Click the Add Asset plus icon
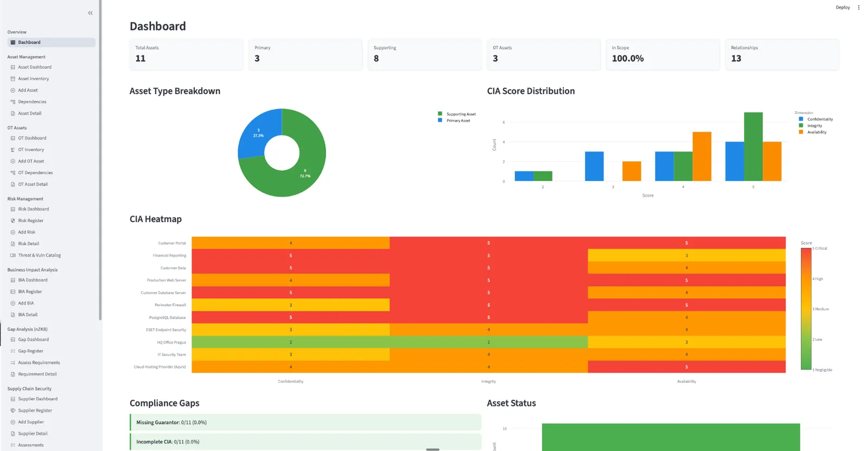 (13, 90)
